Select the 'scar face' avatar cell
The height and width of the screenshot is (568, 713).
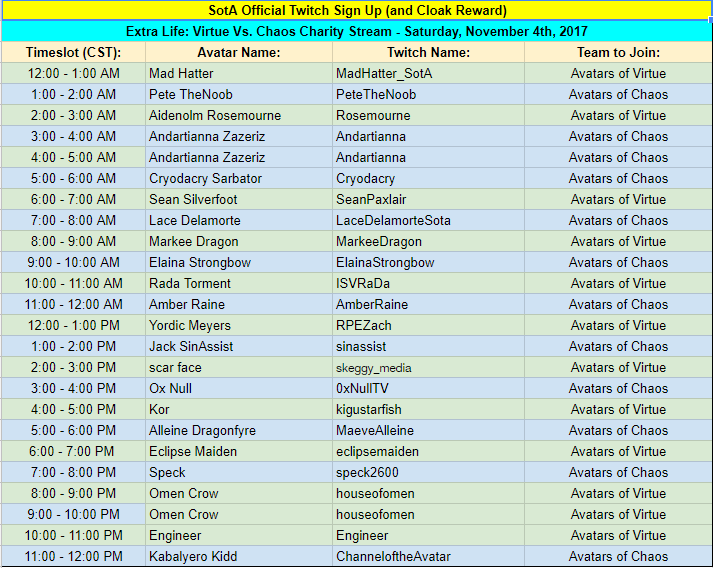[239, 367]
